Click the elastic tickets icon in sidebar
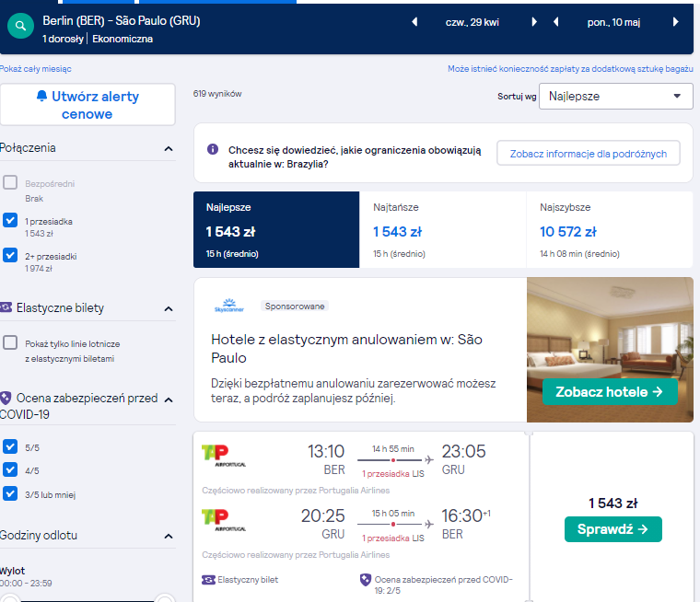This screenshot has height=602, width=700. point(6,307)
